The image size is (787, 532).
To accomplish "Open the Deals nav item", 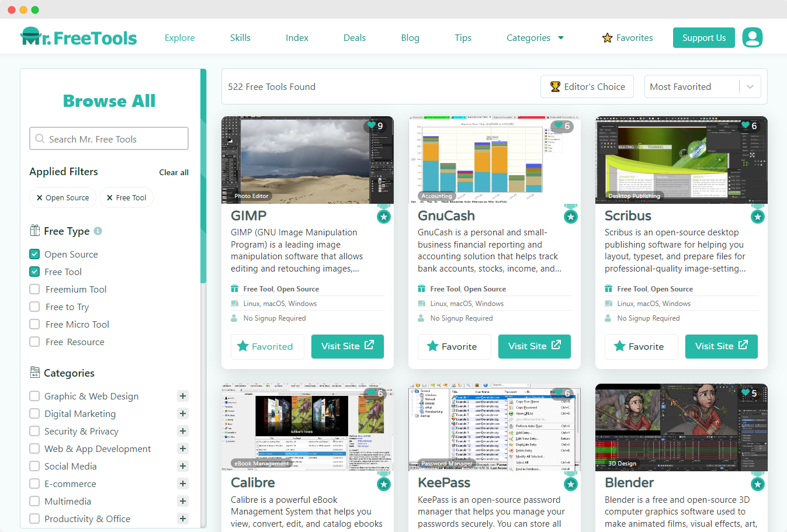I will point(355,38).
